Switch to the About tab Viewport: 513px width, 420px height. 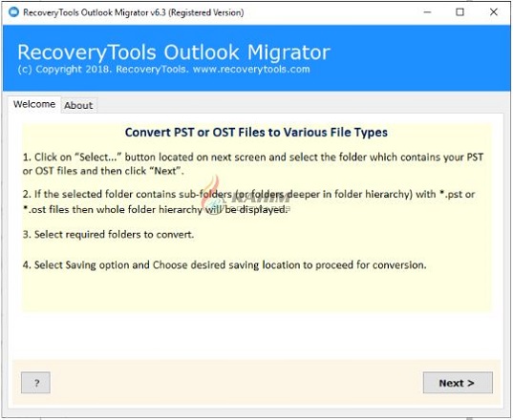point(78,106)
